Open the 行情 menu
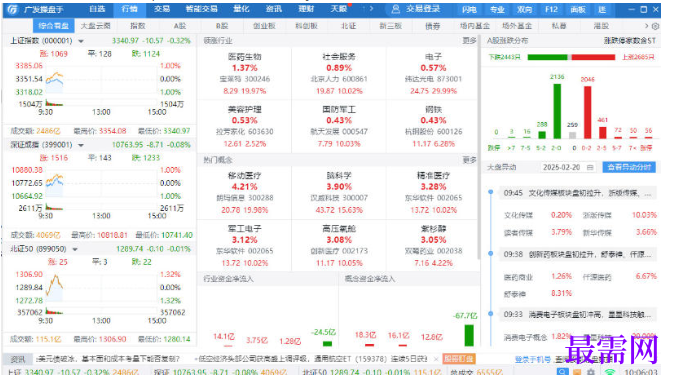The image size is (677, 381). click(x=129, y=9)
